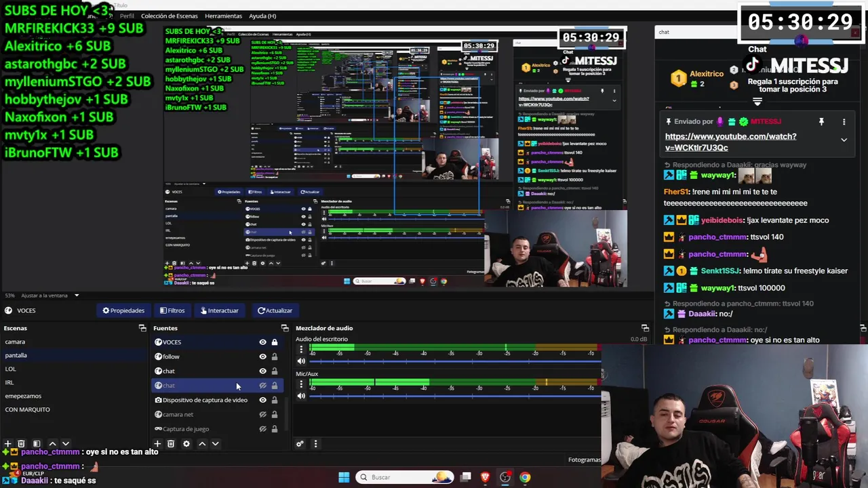Screen dimensions: 868x488
Task: Open three-dot menu on pinned chat message
Action: (x=844, y=122)
